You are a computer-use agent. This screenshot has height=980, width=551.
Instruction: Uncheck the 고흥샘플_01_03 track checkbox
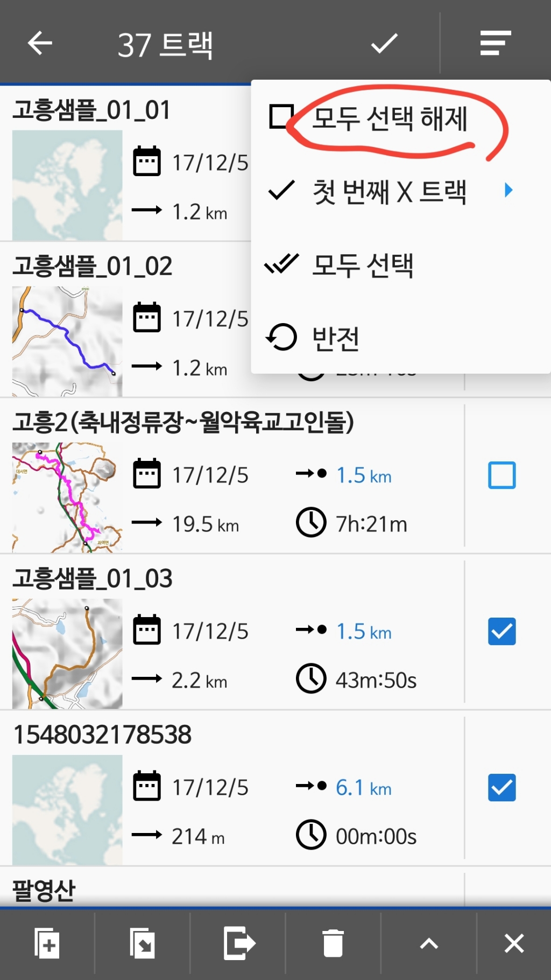tap(501, 631)
